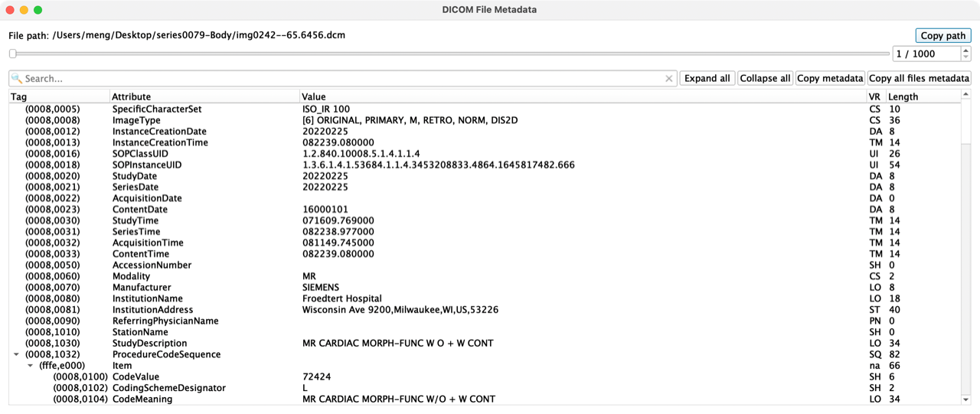Sort by the Tag column header
980x414 pixels.
click(19, 96)
